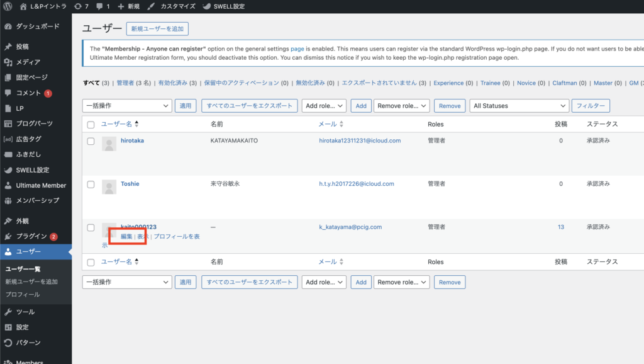The width and height of the screenshot is (644, 364).
Task: Open SWELL設定 in the sidebar menu
Action: click(32, 170)
